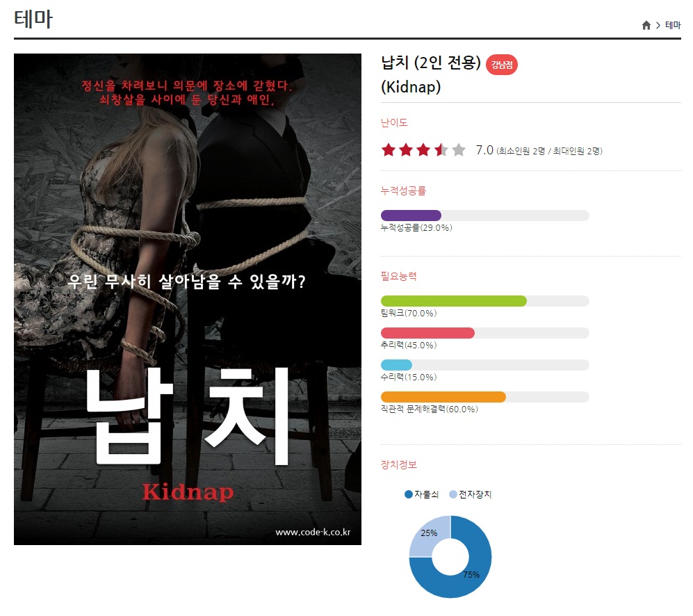
Task: Click the red 강남점 branch badge
Action: (502, 65)
